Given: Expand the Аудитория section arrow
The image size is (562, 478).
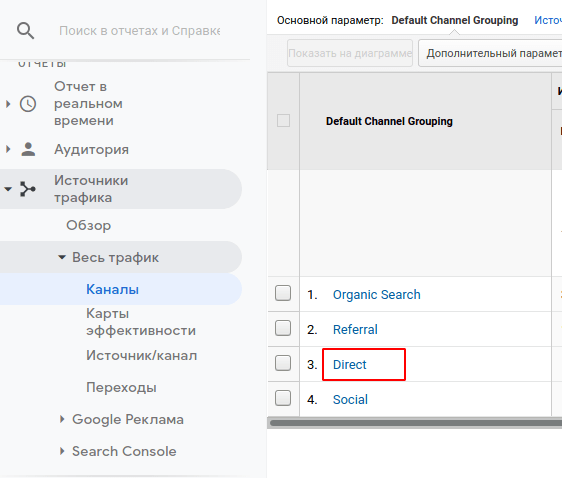Looking at the screenshot, I should tap(8, 149).
